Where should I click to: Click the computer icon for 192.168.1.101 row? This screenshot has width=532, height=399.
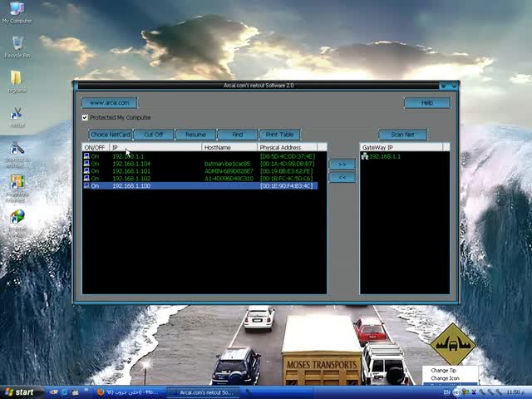86,171
